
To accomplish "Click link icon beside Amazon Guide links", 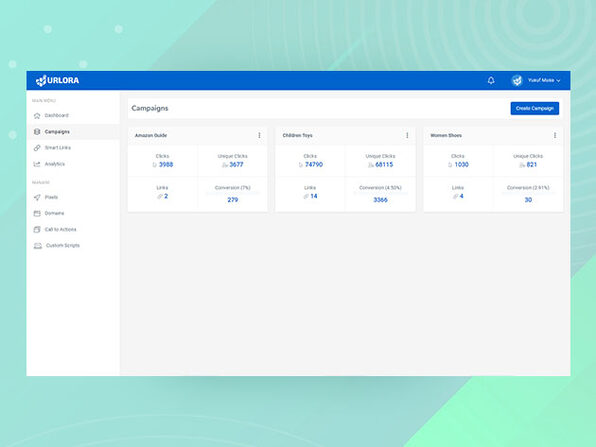I will pos(160,197).
